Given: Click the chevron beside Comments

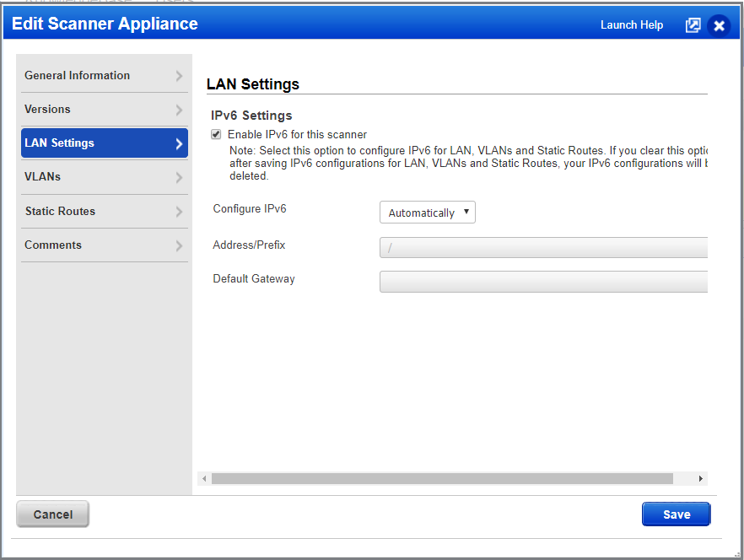Looking at the screenshot, I should [x=180, y=245].
